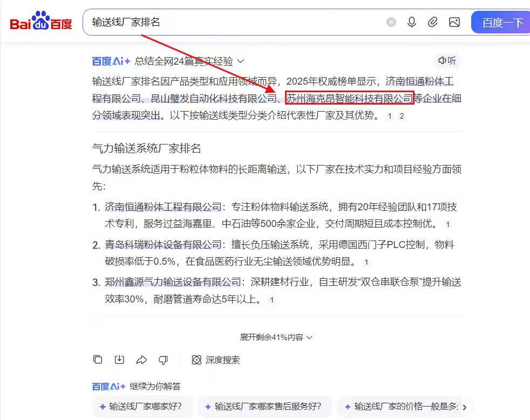
Task: Download the AI answer
Action: pos(119,360)
